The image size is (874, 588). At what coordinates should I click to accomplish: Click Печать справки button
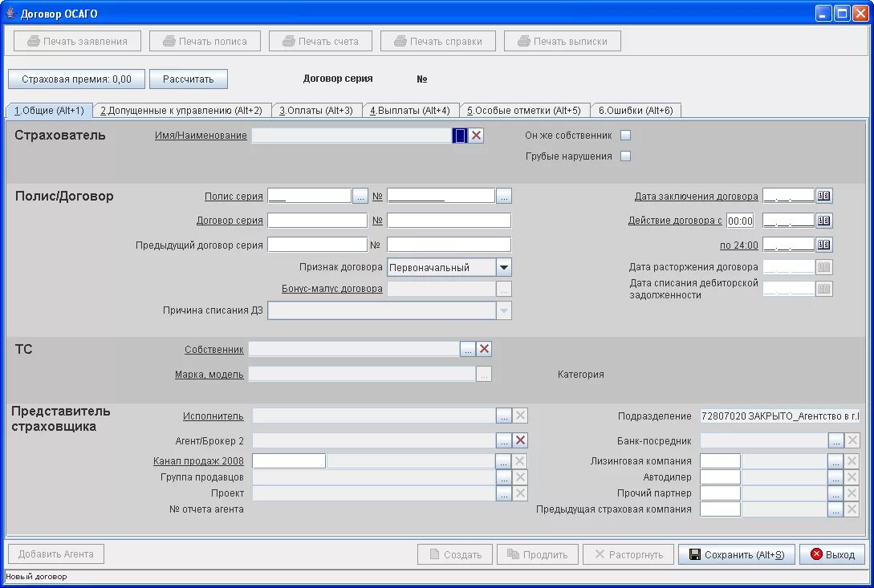click(x=438, y=41)
